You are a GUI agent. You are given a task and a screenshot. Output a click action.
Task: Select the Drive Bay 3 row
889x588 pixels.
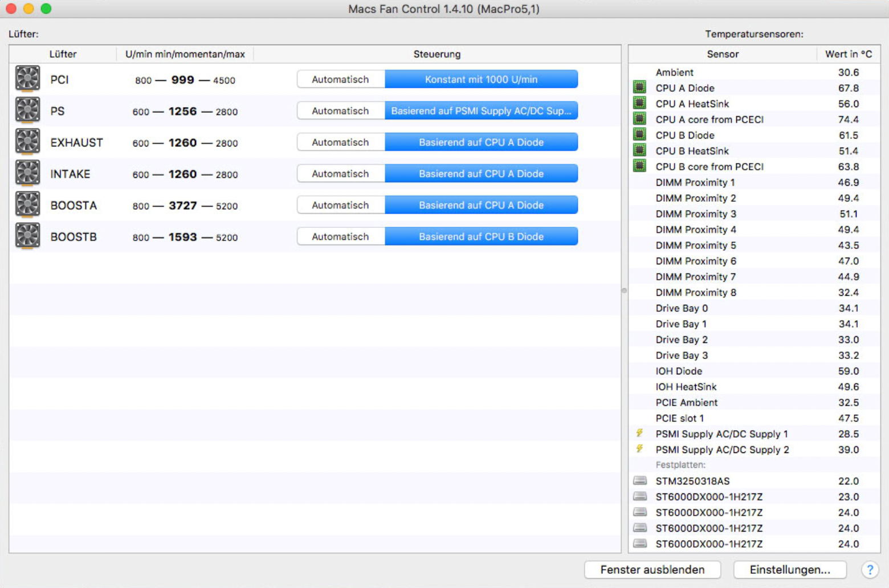point(755,355)
